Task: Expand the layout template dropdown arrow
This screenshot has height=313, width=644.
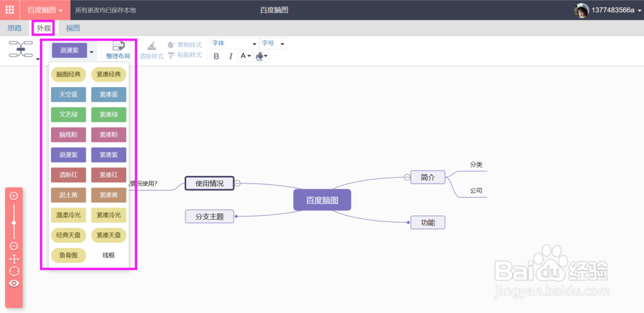Action: 38,59
